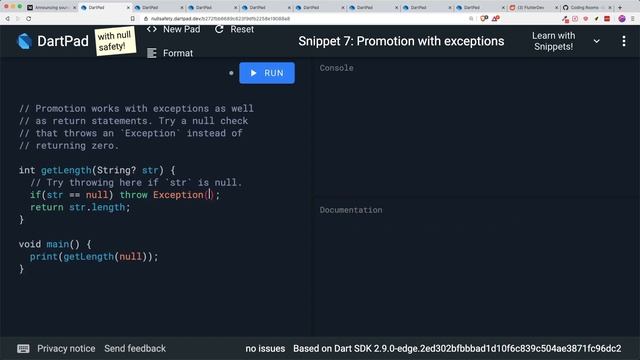Screen dimensions: 640x360
Task: Close the FlutterDev tab
Action: 556,7
